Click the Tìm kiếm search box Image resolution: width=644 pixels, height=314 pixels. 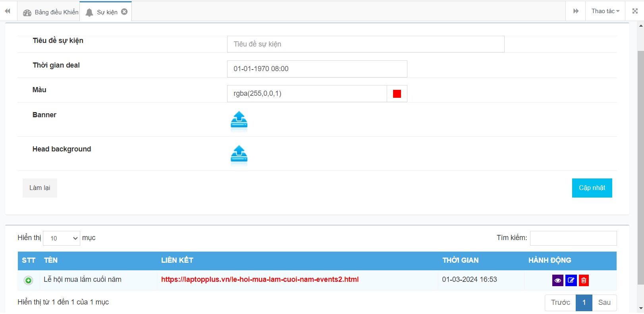pos(573,238)
